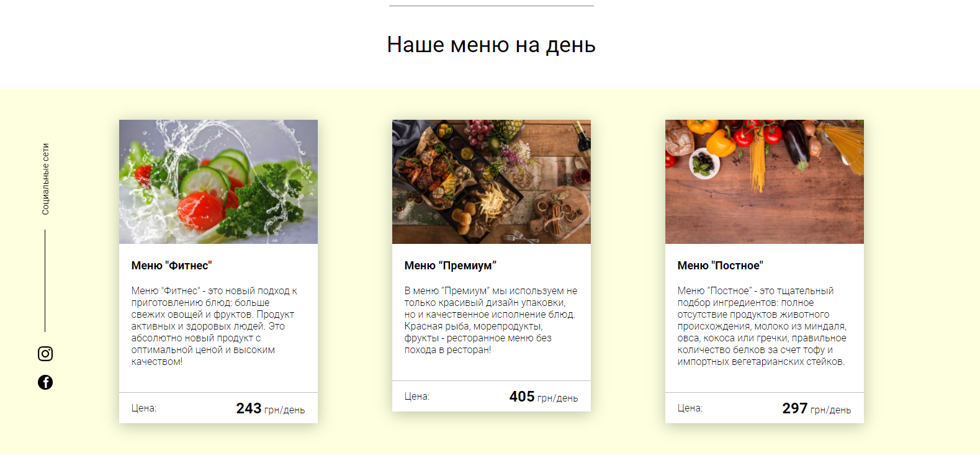This screenshot has width=980, height=458.
Task: Click the Цена label in Фитнес card
Action: coord(144,408)
